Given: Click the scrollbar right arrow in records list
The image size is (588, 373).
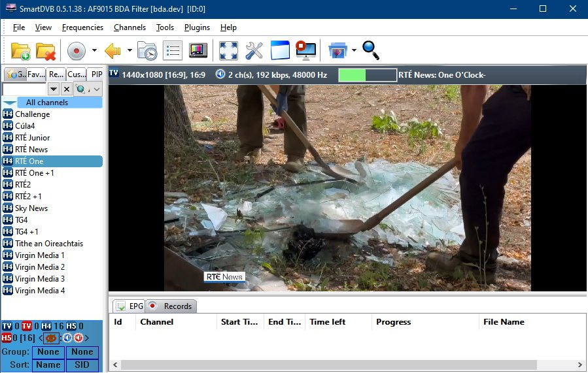Looking at the screenshot, I should pyautogui.click(x=580, y=365).
